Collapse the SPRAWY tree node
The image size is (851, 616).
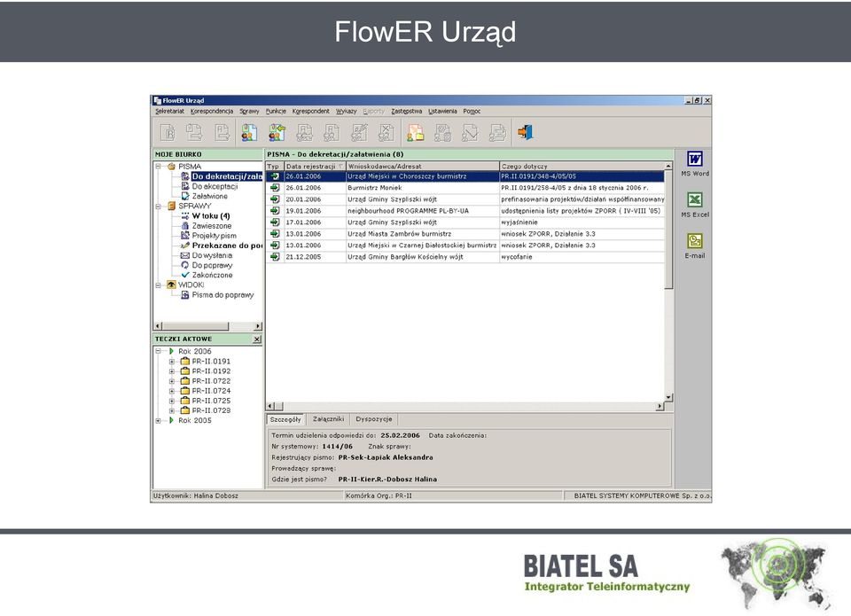coord(159,207)
